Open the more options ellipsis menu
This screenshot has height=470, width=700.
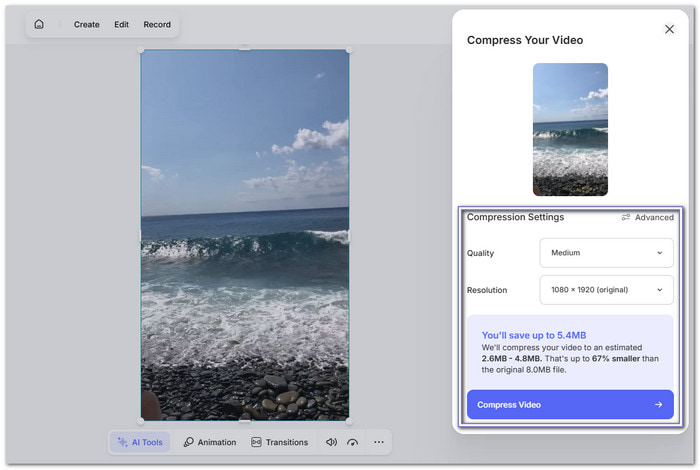pyautogui.click(x=379, y=442)
